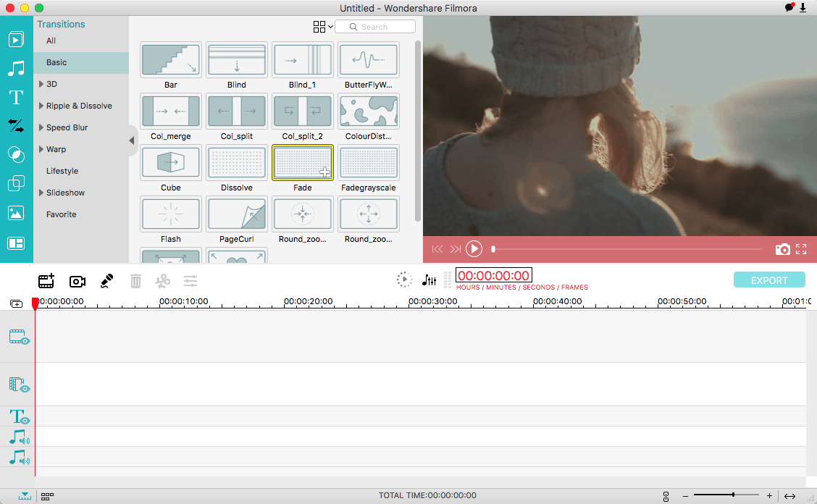817x504 pixels.
Task: Click the Search transitions field
Action: [x=375, y=27]
